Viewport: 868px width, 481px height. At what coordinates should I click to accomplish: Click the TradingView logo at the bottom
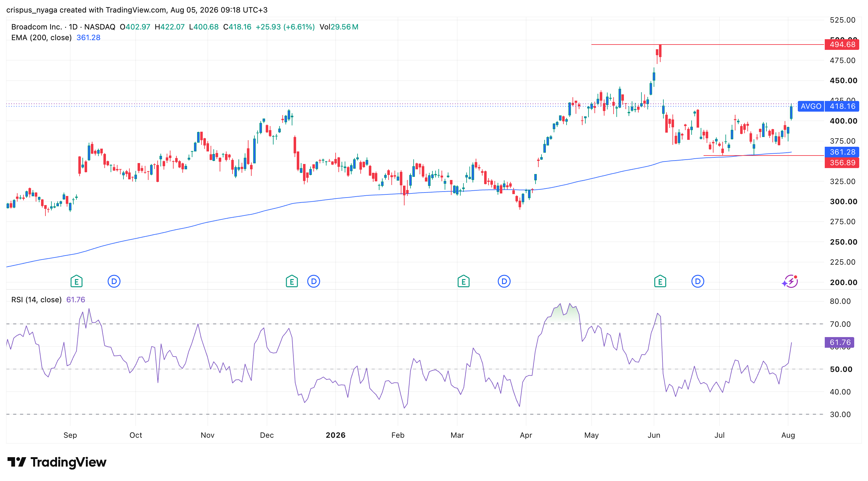(x=57, y=462)
